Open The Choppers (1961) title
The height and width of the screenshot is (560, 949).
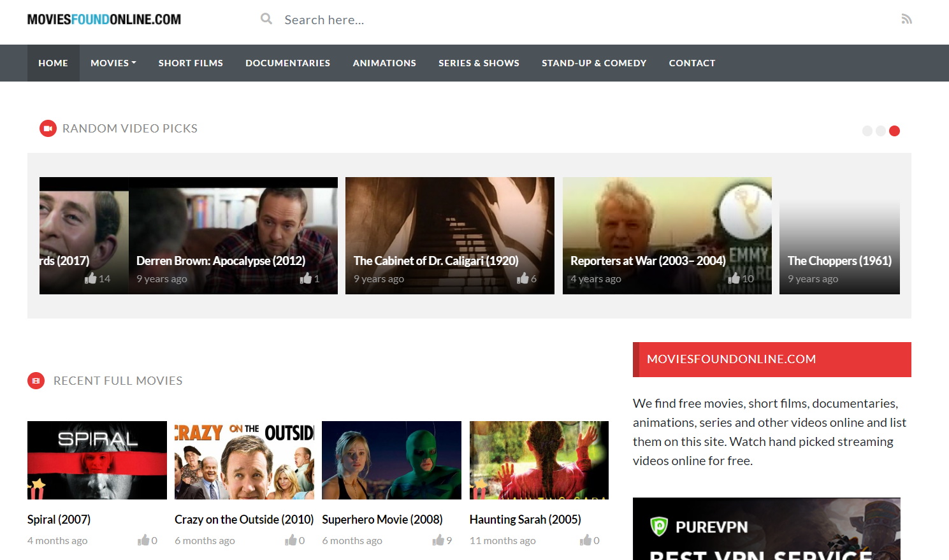point(839,261)
